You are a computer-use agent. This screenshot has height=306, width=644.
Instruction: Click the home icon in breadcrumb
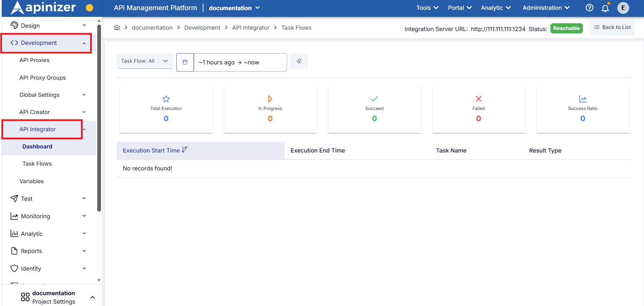point(117,28)
